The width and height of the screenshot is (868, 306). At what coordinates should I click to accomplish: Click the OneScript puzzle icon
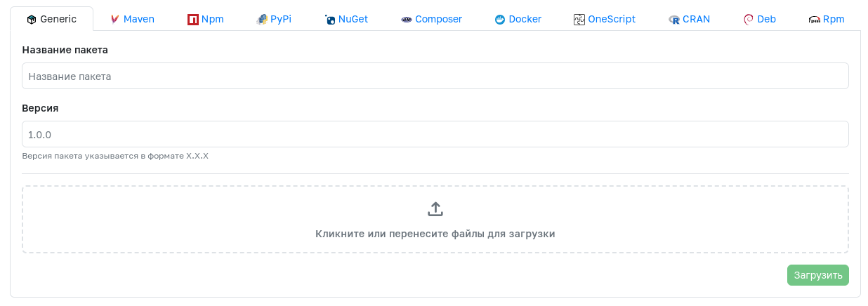pyautogui.click(x=579, y=20)
